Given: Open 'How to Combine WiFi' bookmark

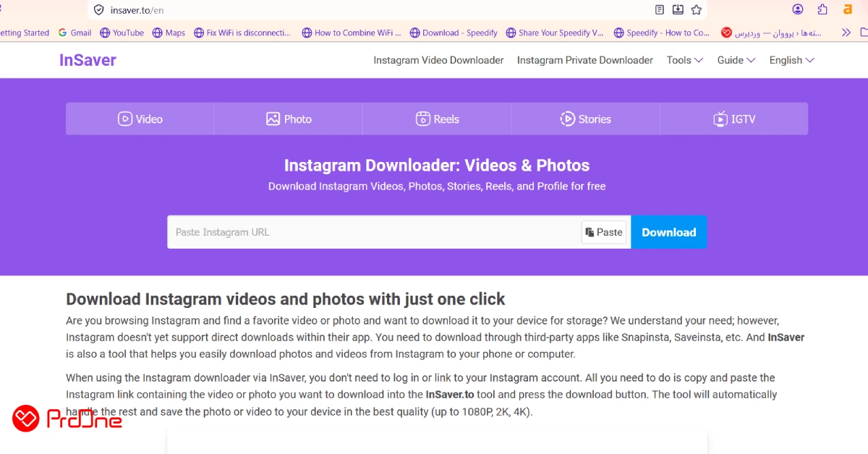Looking at the screenshot, I should click(x=352, y=33).
